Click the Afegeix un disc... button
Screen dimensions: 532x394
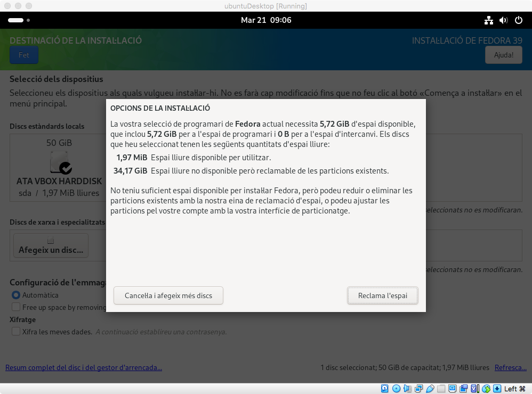pos(51,245)
